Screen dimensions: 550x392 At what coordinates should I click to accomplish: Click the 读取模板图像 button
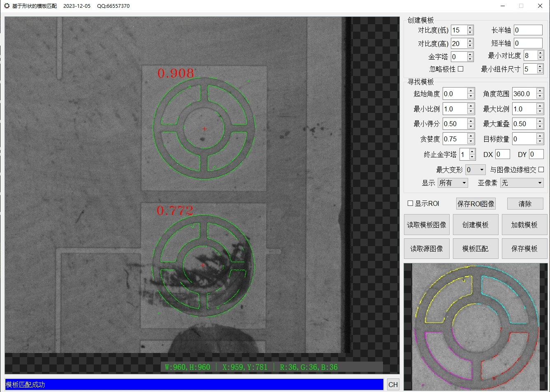[427, 225]
